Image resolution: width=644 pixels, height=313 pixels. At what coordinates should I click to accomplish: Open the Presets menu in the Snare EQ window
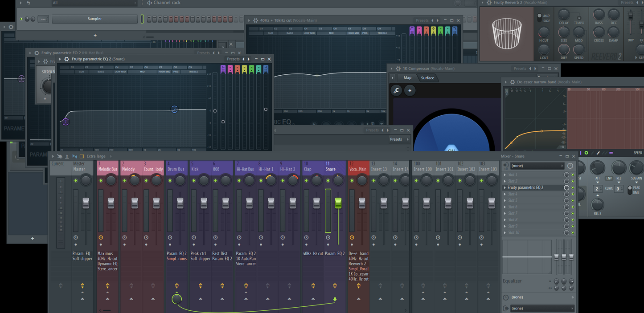[233, 59]
